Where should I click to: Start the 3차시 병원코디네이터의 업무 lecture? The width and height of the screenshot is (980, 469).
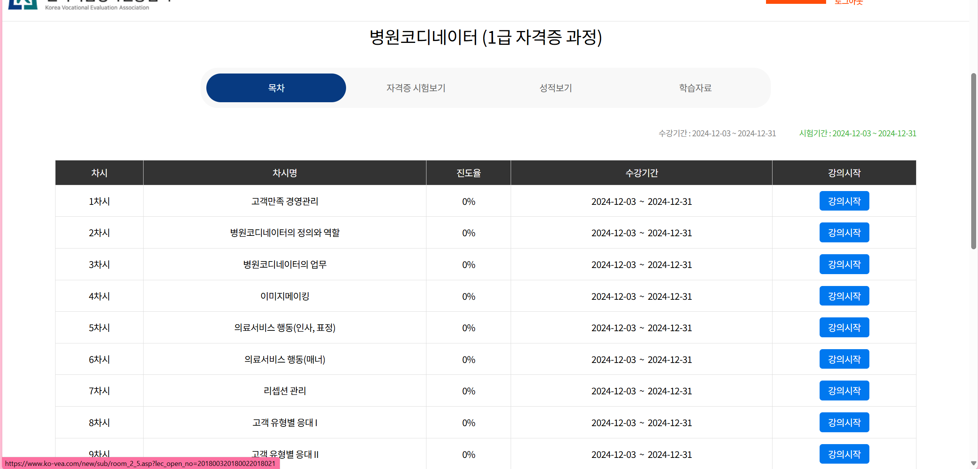844,265
